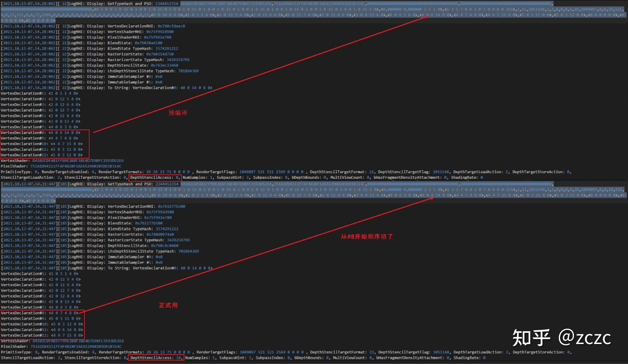Screen dimensions: 628x364
Task: Click DepthStencilState address 0x760c8c0460
Action: [x=165, y=246]
